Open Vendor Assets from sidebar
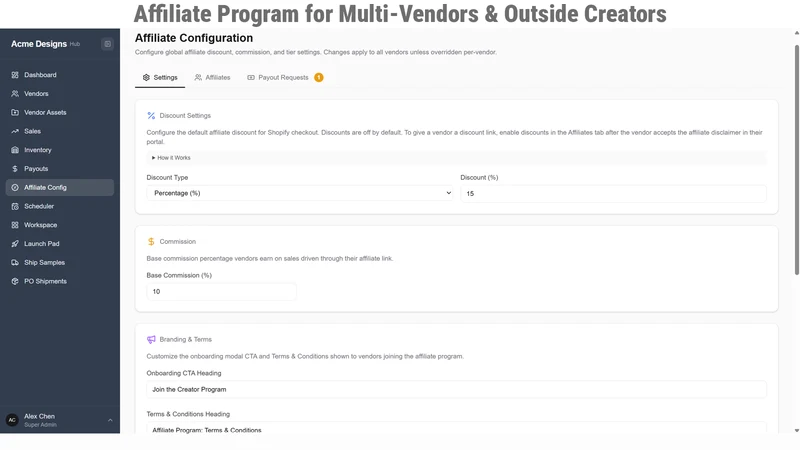This screenshot has width=800, height=450. pos(60,113)
